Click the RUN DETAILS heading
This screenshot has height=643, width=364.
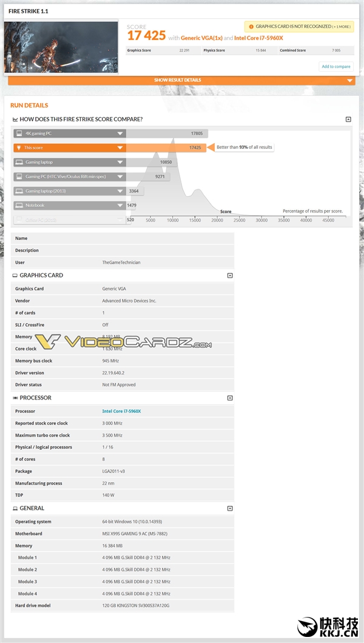tap(29, 106)
